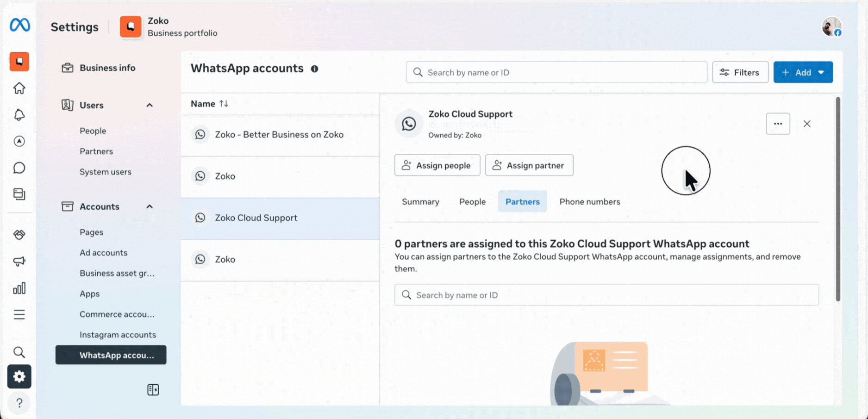Select the Zoko Cloud Support account row
The width and height of the screenshot is (868, 419).
tap(280, 219)
